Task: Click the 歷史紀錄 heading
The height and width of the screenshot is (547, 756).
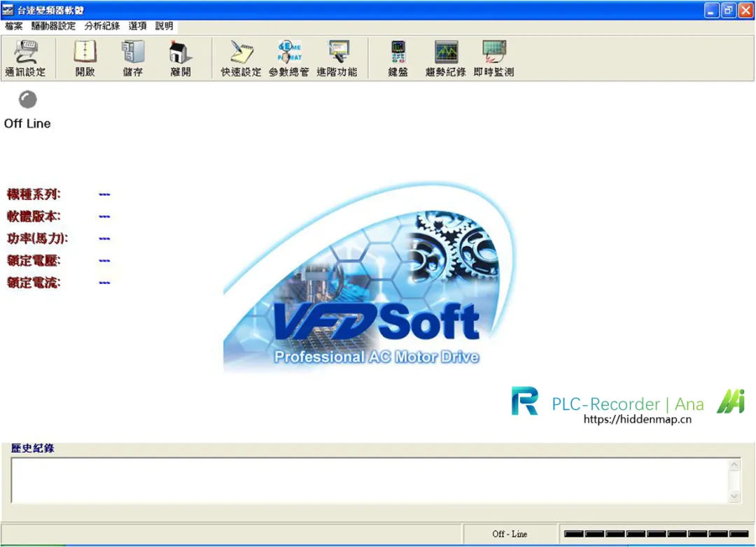Action: tap(32, 448)
